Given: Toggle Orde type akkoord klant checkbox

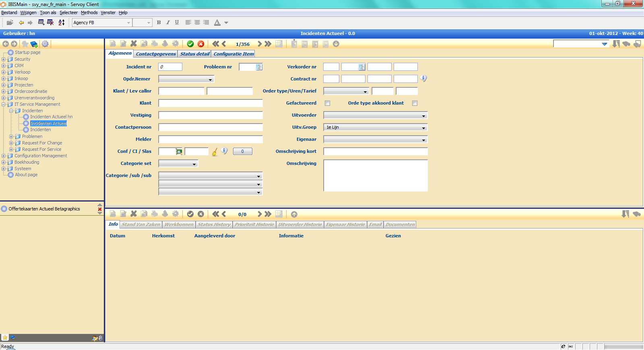Looking at the screenshot, I should pos(415,103).
